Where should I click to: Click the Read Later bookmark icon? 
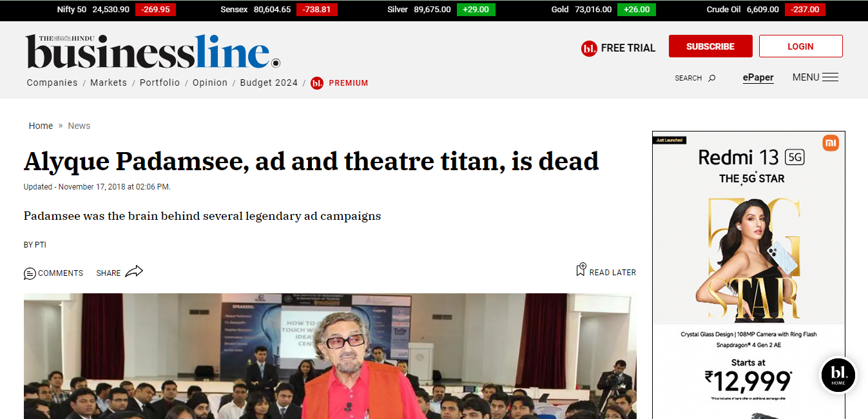581,270
